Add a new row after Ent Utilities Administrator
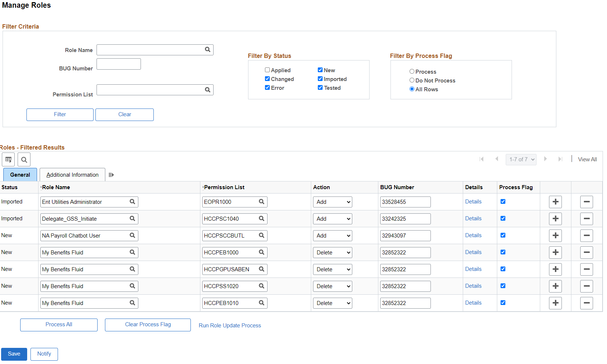Screen dimensions: 607x364 (x=555, y=202)
